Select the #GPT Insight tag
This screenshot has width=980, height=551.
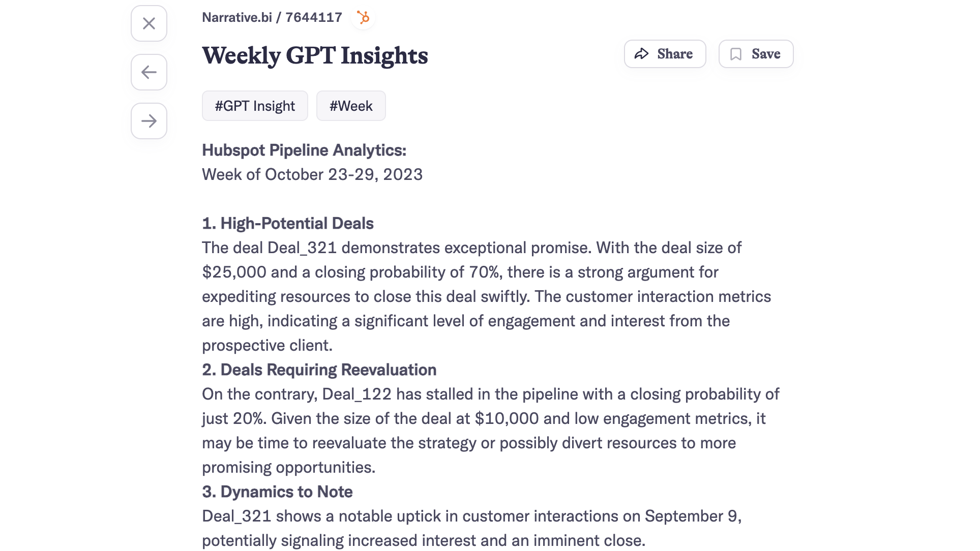point(255,106)
